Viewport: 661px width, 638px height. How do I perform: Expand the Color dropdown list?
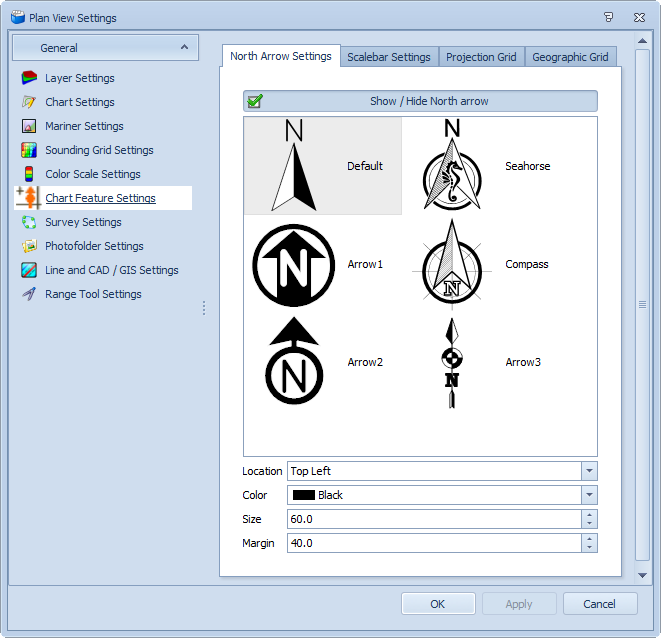pyautogui.click(x=589, y=495)
